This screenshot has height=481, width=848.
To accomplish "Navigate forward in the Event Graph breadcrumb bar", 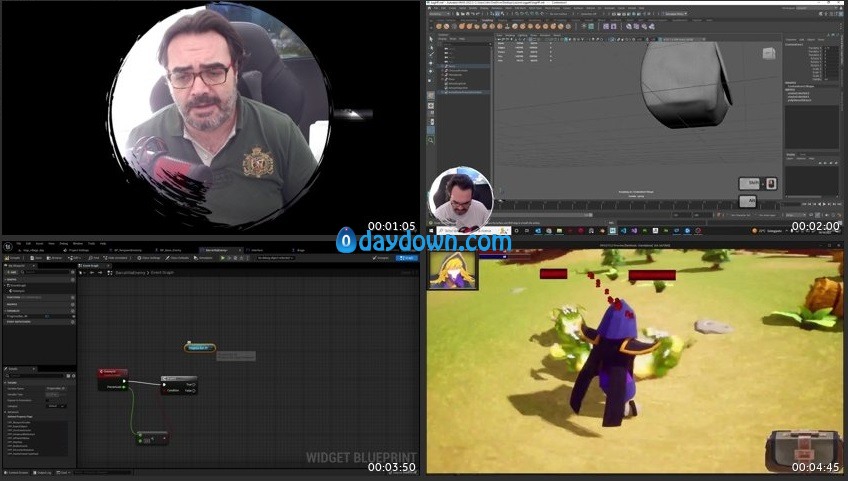I will (x=100, y=273).
